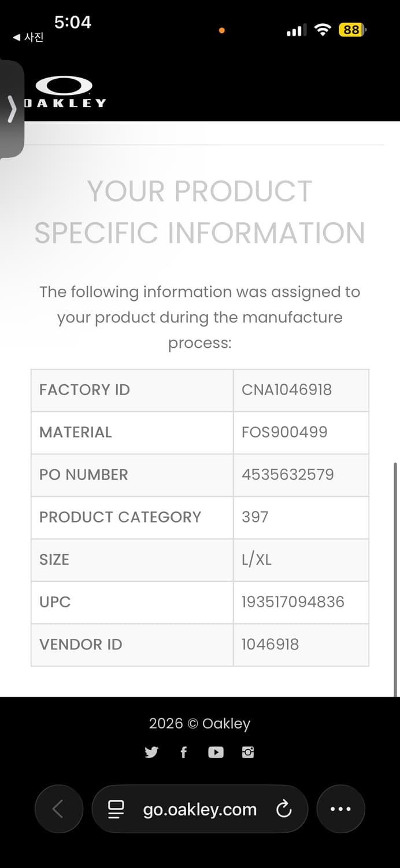Tap the PO NUMBER value 4535632579
Viewport: 400px width, 868px height.
coord(287,475)
